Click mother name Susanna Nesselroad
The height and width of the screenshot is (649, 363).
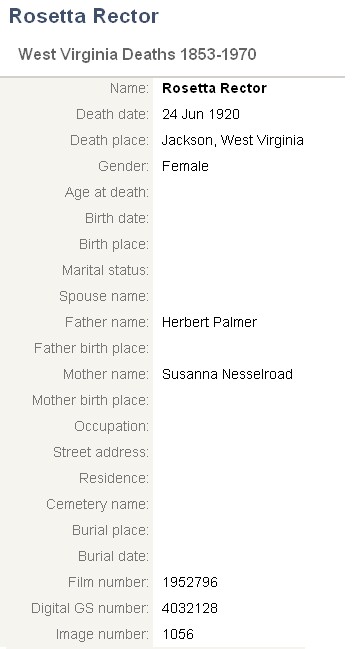click(227, 374)
